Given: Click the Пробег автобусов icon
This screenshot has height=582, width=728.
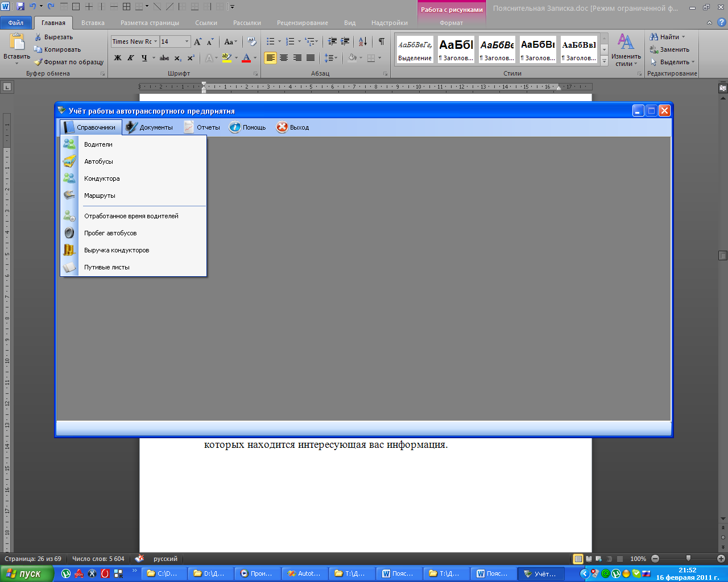Looking at the screenshot, I should click(69, 233).
